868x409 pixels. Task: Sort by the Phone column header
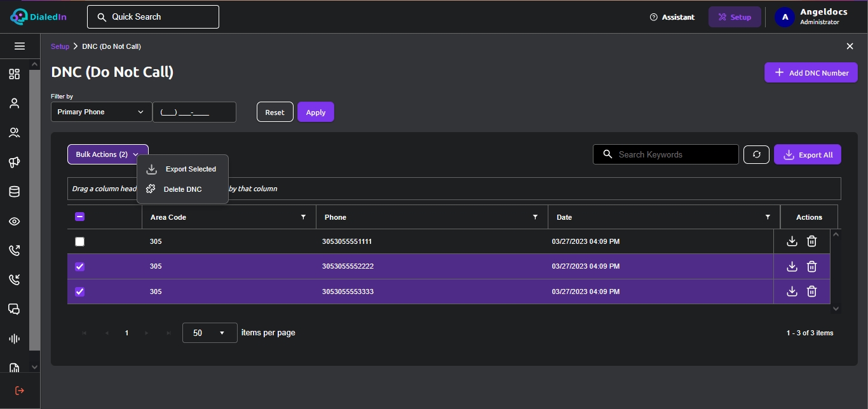[x=336, y=217]
